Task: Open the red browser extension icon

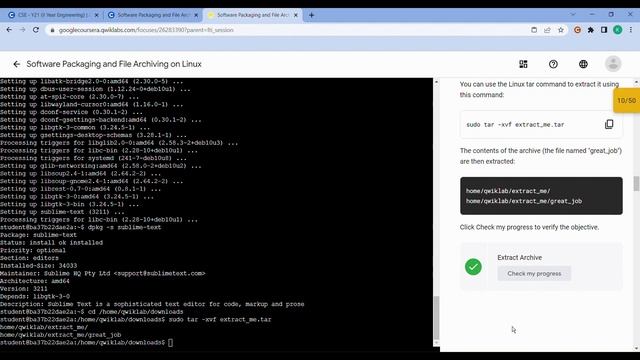Action: coord(577,30)
